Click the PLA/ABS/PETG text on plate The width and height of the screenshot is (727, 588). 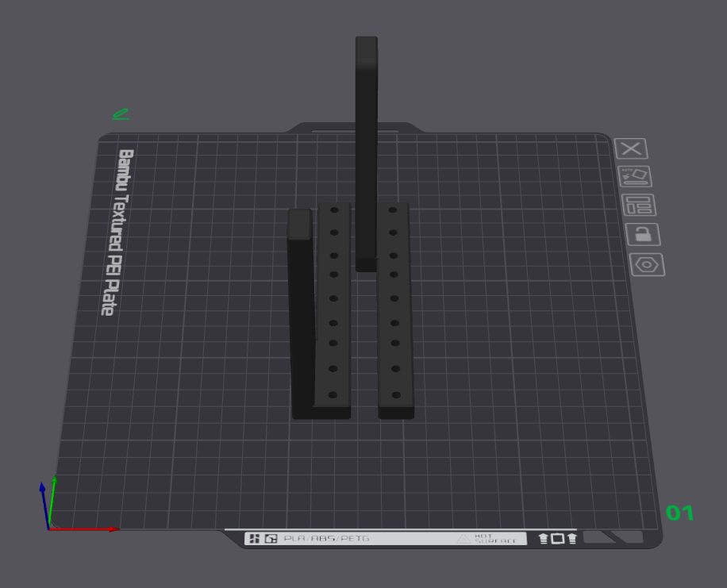pyautogui.click(x=327, y=538)
